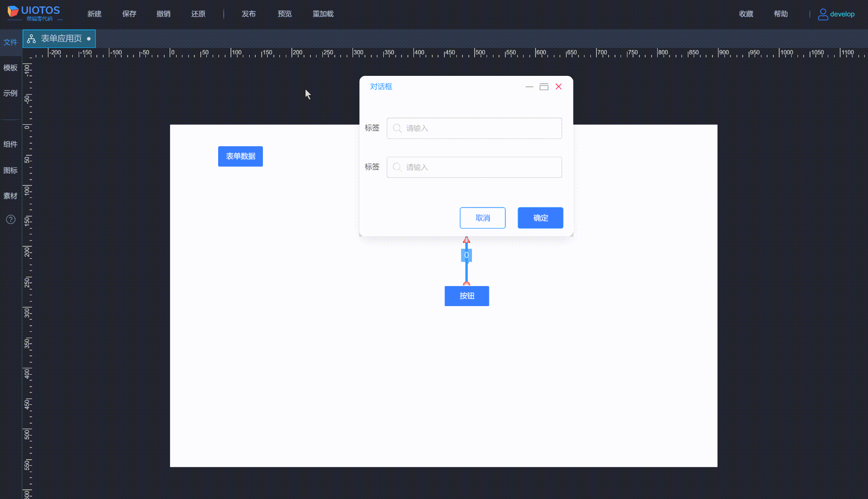The image size is (868, 499).
Task: Open 预览 preview
Action: tap(285, 14)
